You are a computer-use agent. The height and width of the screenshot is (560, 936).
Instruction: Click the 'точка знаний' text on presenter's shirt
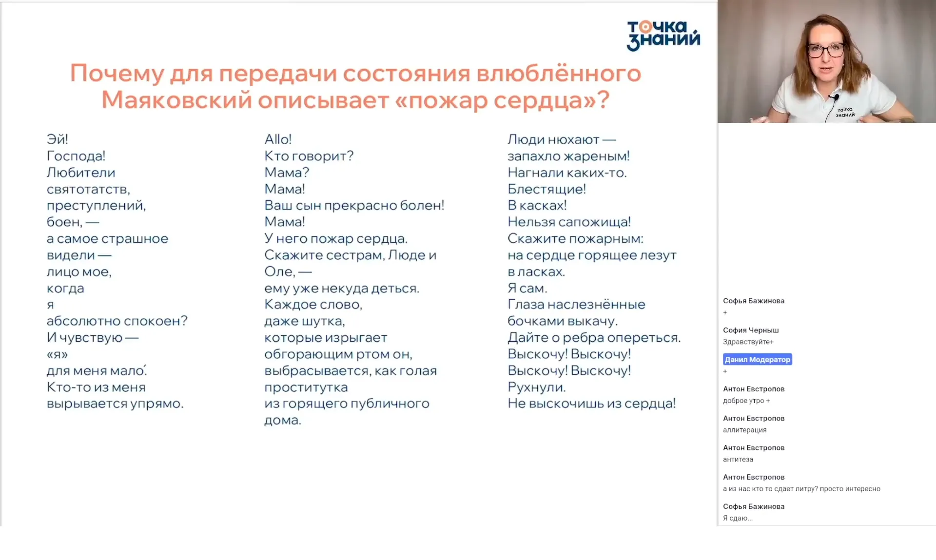click(845, 111)
